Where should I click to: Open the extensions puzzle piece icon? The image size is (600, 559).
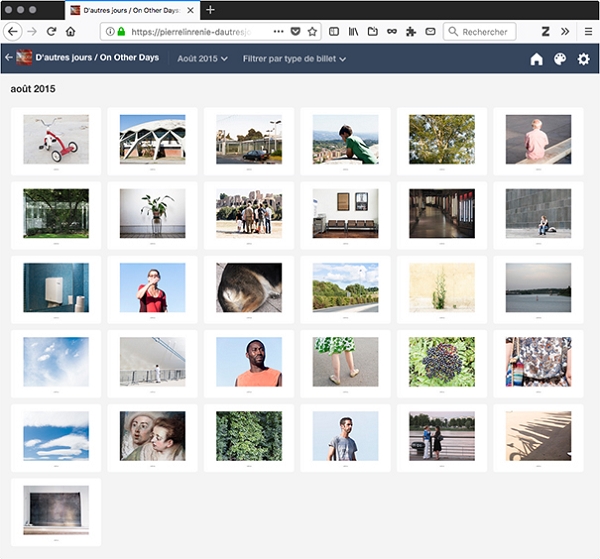tap(411, 32)
